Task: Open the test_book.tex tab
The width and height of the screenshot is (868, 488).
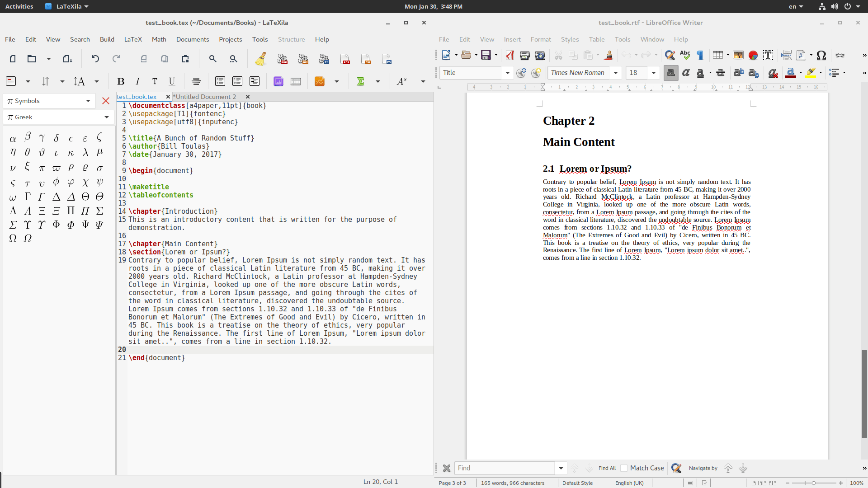Action: (x=137, y=96)
